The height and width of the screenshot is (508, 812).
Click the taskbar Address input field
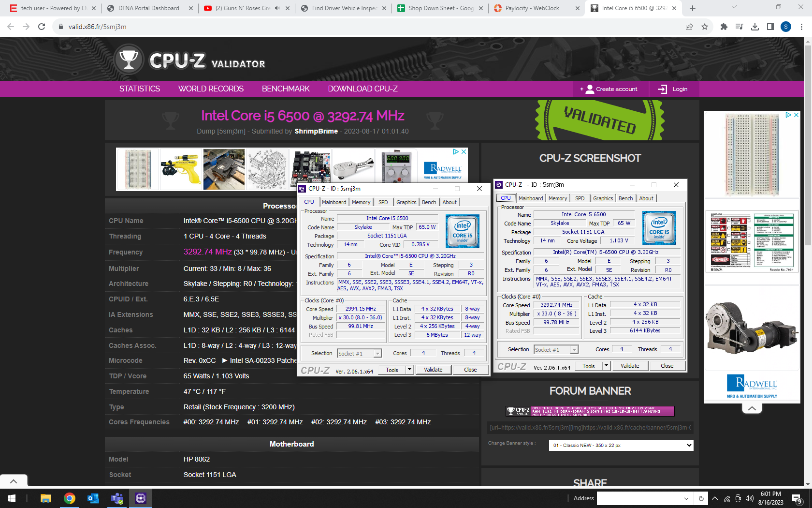tap(639, 498)
